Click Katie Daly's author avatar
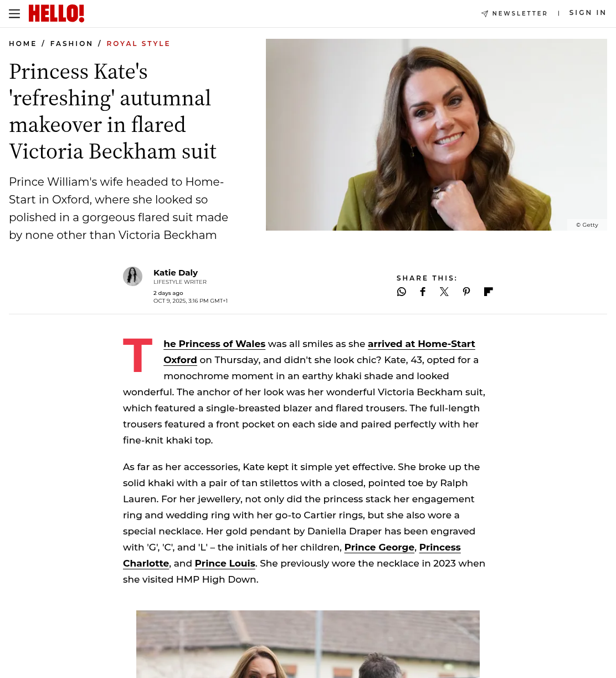Viewport: 616px width, 678px height. pyautogui.click(x=132, y=276)
